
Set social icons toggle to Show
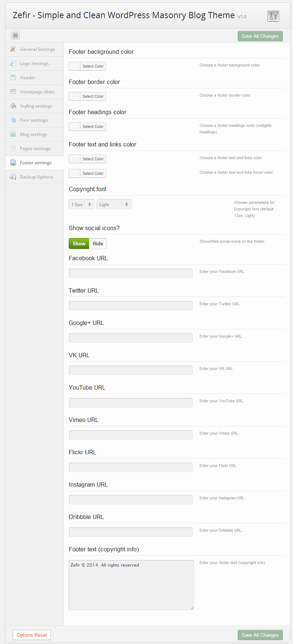tap(79, 243)
